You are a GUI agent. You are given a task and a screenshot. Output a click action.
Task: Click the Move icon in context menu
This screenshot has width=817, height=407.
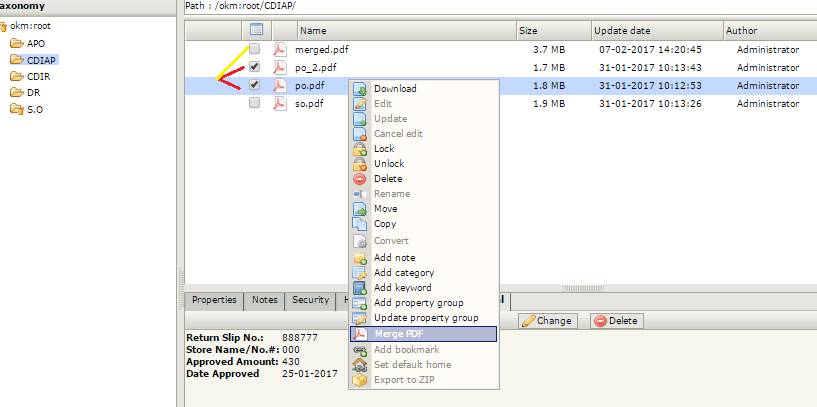point(361,209)
